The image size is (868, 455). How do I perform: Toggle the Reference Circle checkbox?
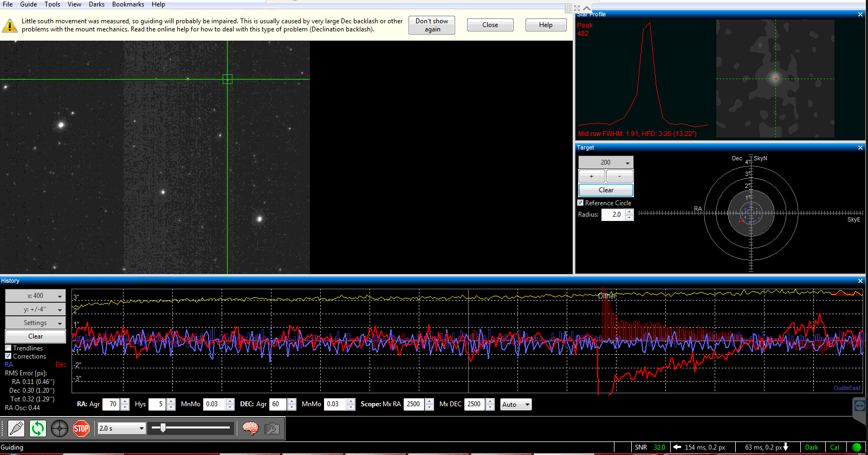[x=580, y=203]
